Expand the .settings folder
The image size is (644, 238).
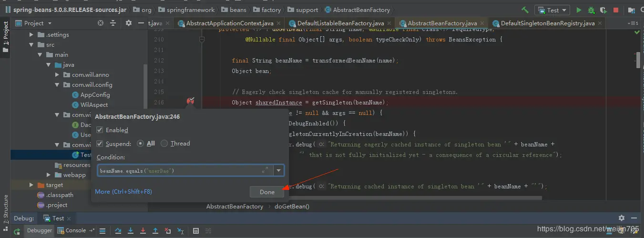pos(31,35)
